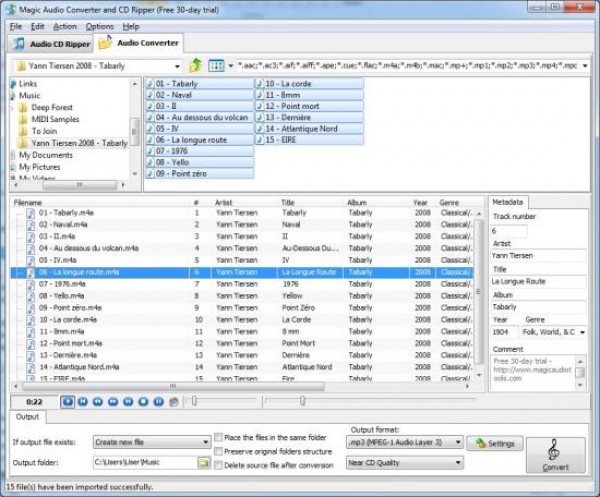Select the To Join folder in tree
600x497 pixels.
point(43,131)
